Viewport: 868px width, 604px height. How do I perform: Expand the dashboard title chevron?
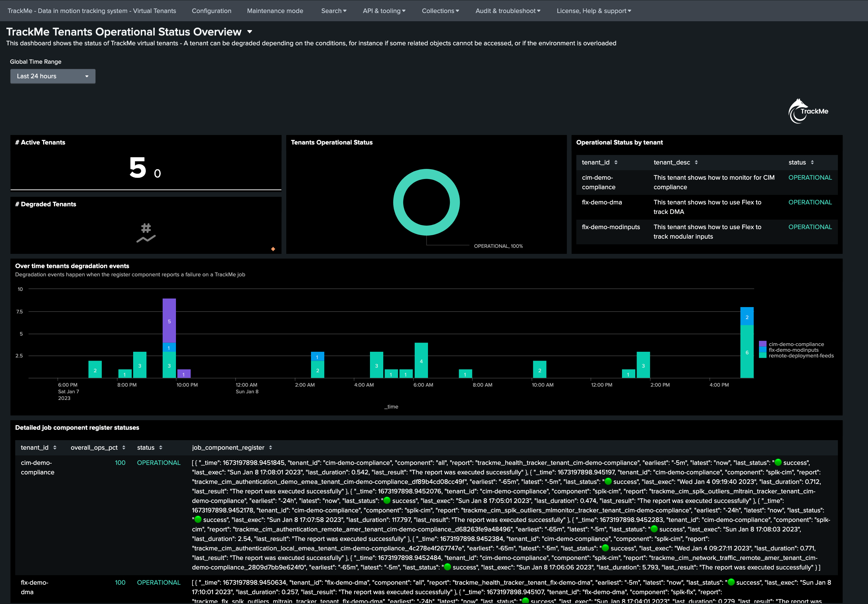249,32
